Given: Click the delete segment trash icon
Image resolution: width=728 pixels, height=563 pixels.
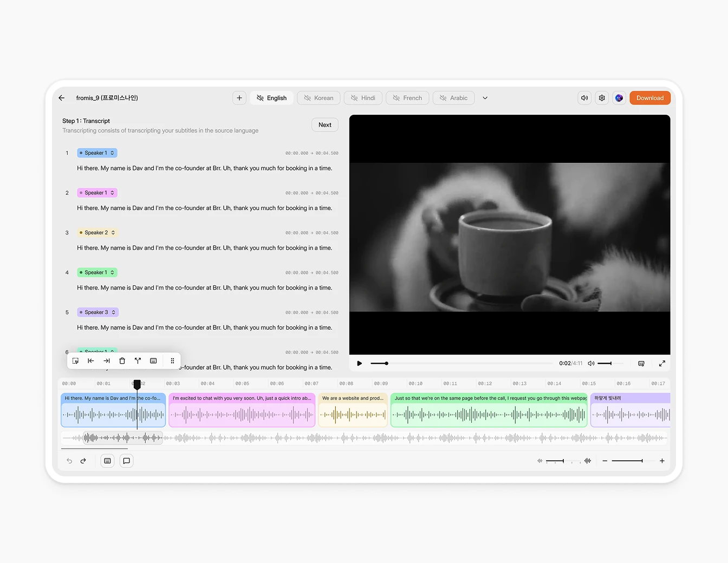Looking at the screenshot, I should pos(122,361).
